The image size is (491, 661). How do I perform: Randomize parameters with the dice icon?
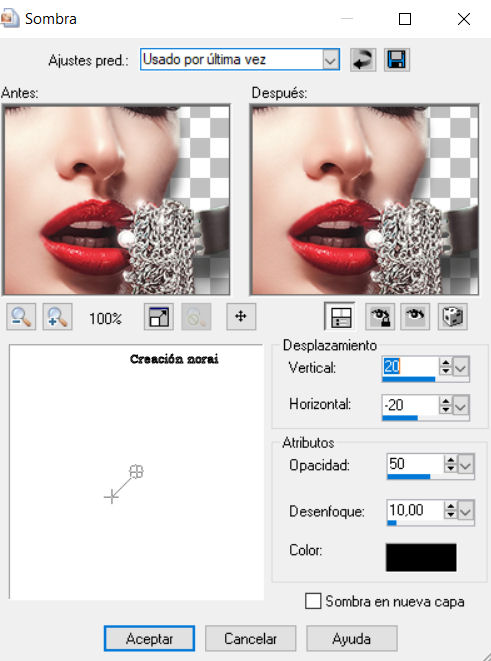(453, 317)
